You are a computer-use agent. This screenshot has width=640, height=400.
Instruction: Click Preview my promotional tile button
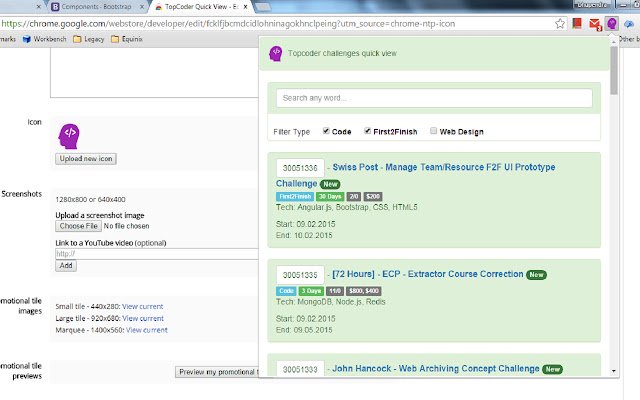(x=217, y=372)
